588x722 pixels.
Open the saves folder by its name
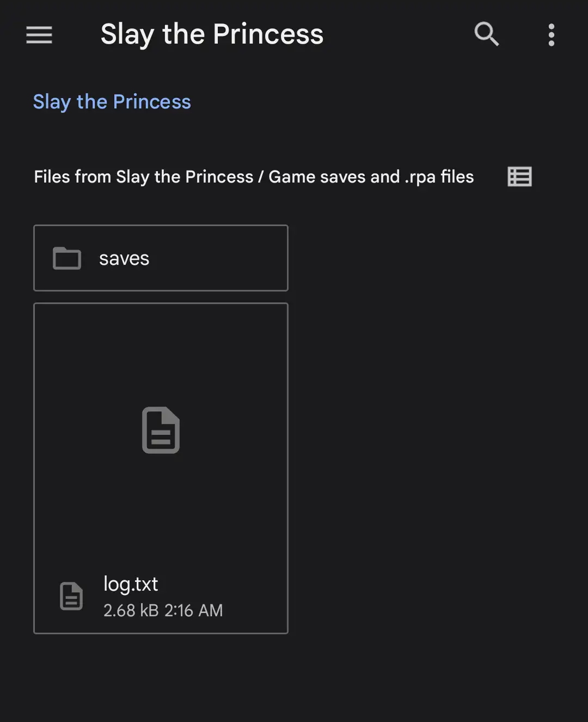click(x=124, y=258)
